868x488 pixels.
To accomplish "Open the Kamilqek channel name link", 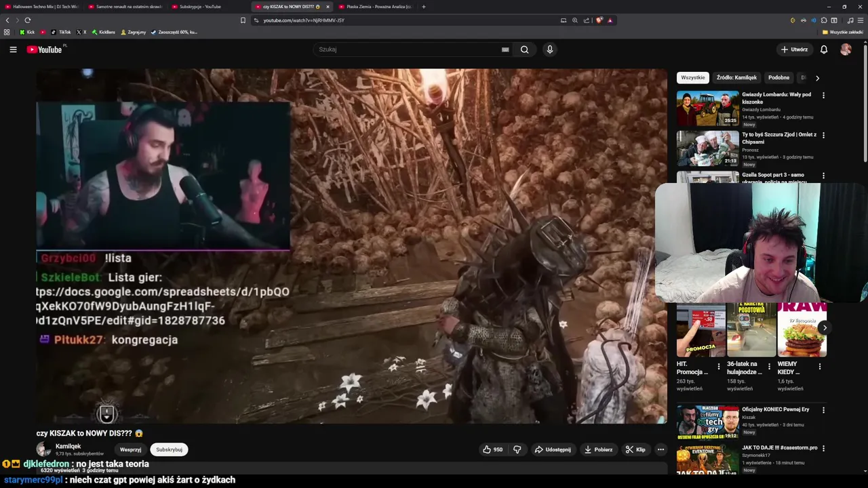I will pos(68,447).
